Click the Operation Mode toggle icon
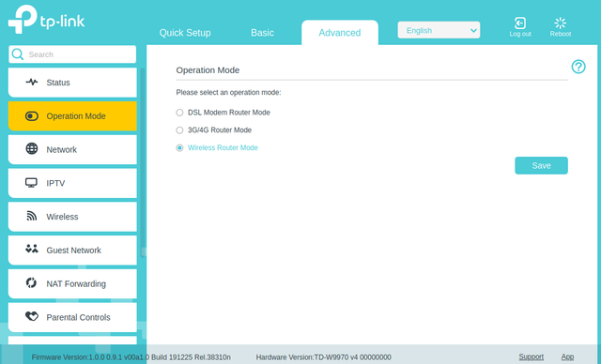This screenshot has height=364, width=601. [x=32, y=116]
